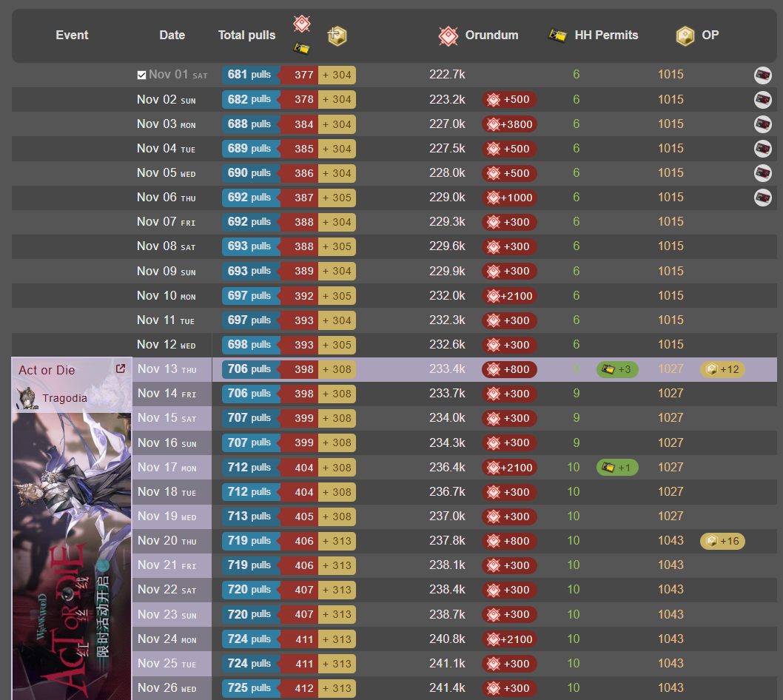
Task: Click the small yellow permit icon under Total pulls
Action: (301, 48)
